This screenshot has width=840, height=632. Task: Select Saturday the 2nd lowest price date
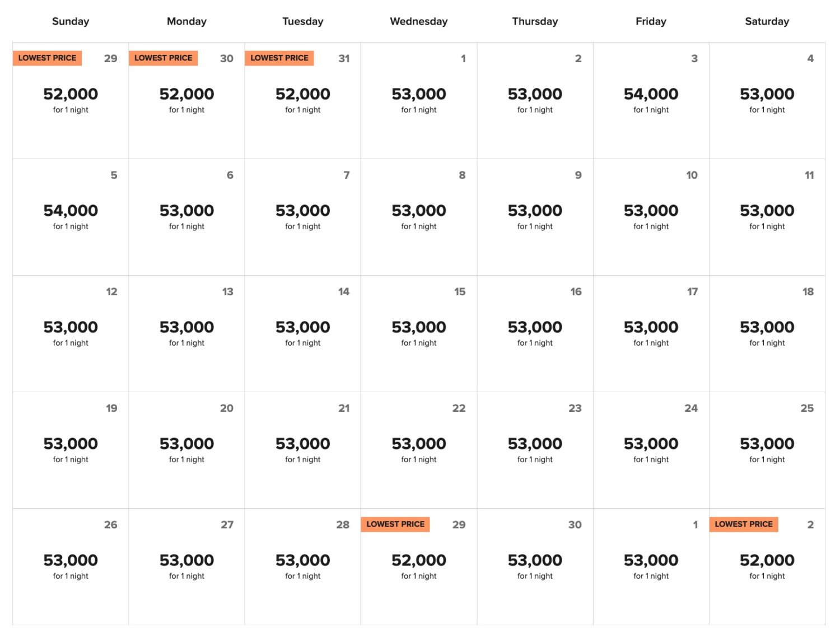[x=767, y=566]
